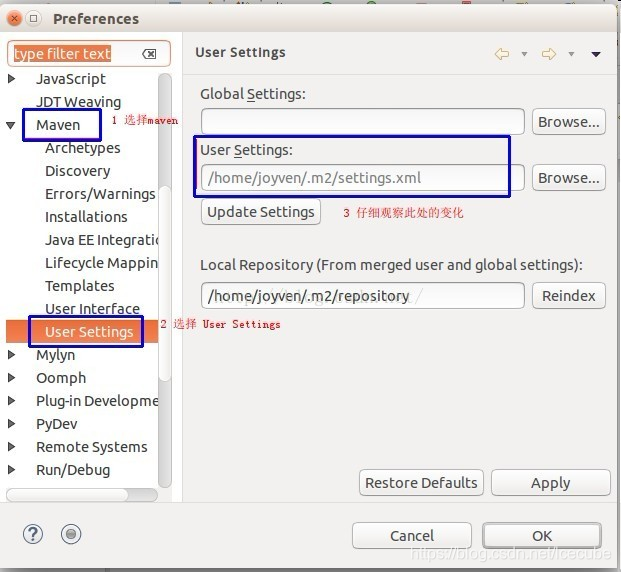Select the PyDev category label
Image resolution: width=621 pixels, height=572 pixels.
click(57, 423)
